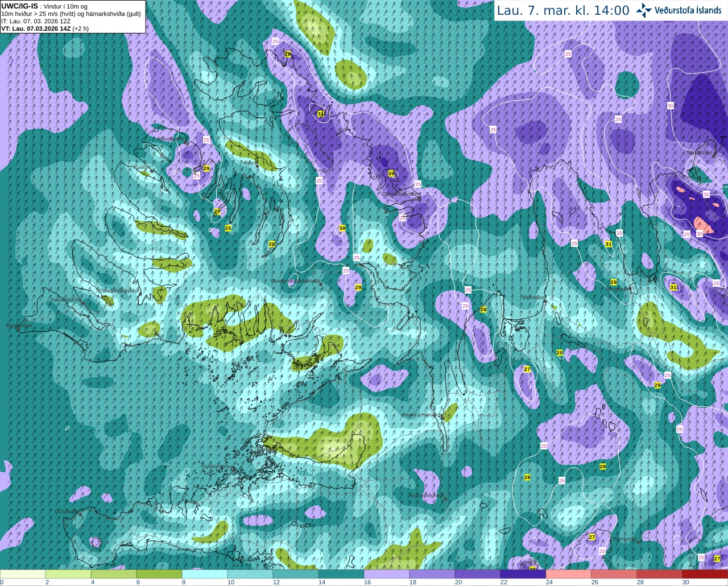Click the Gufuskálar station label

click(66, 511)
